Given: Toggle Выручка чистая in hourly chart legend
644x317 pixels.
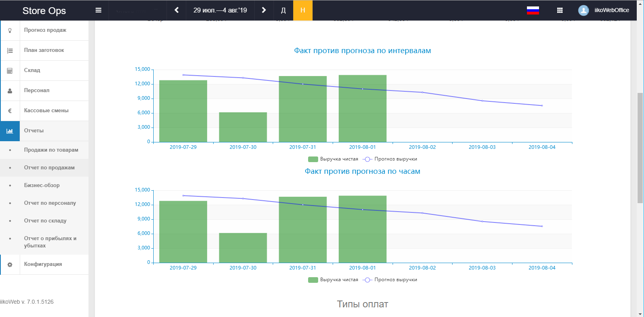Looking at the screenshot, I should tap(333, 280).
